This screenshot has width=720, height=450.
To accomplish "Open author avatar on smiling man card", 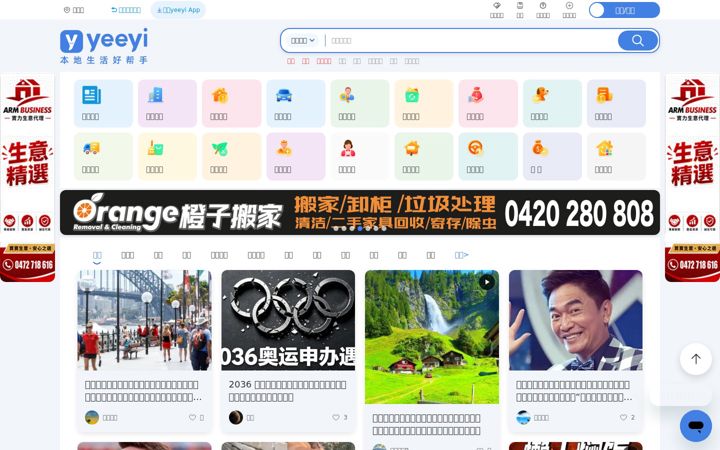I will click(x=523, y=417).
